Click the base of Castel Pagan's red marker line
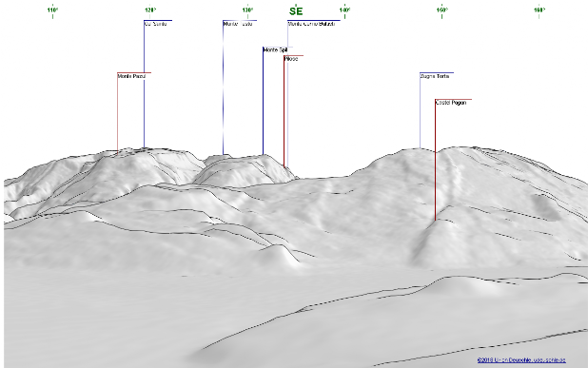 point(435,220)
